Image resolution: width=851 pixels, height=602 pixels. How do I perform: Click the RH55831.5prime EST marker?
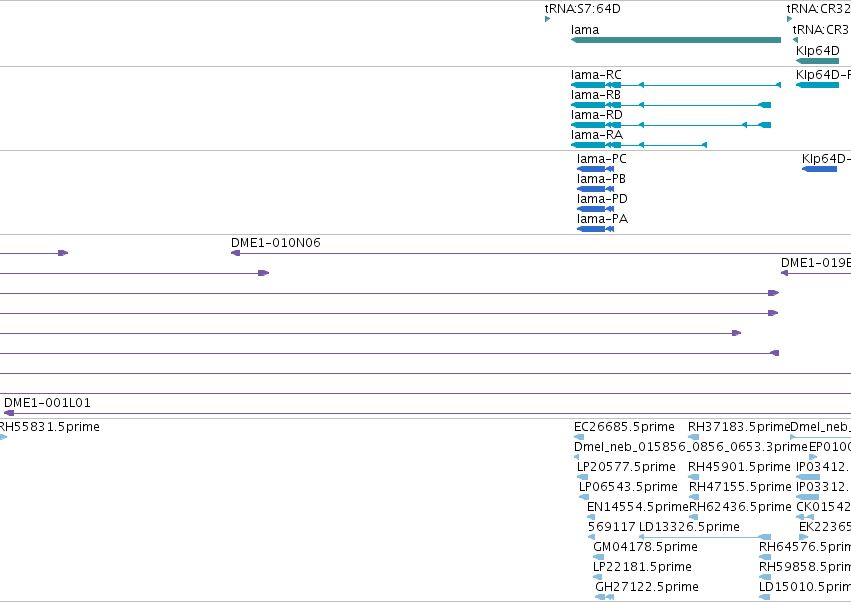3,438
